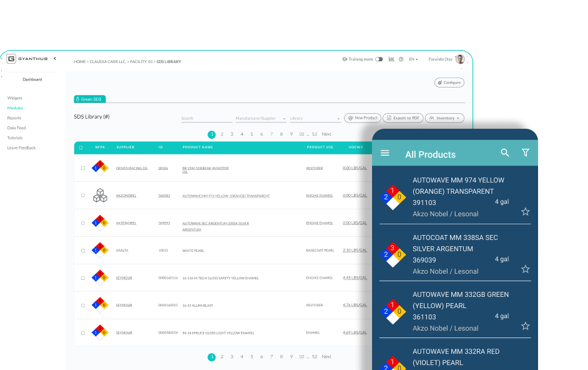Select the GyantHub logo icon
The image size is (588, 370).
click(10, 58)
